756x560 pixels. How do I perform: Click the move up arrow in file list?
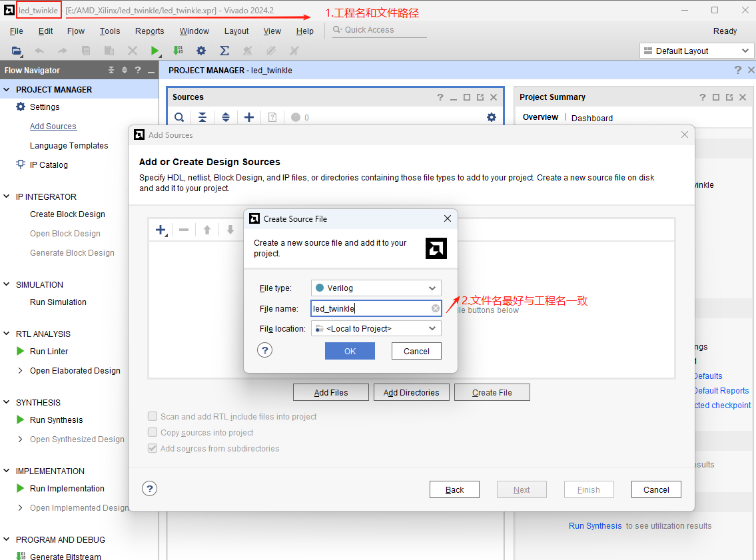tap(207, 230)
